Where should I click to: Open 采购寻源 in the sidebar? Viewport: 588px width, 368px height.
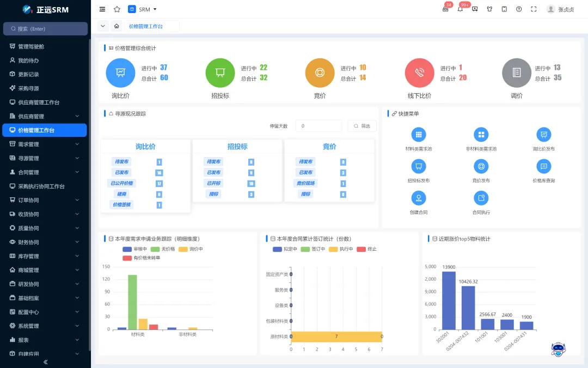(x=45, y=88)
